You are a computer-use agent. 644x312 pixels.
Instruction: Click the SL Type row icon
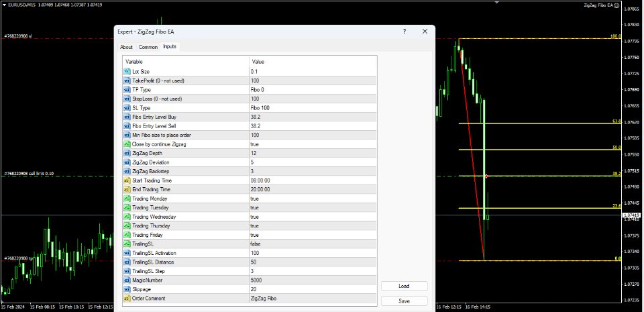click(x=127, y=108)
